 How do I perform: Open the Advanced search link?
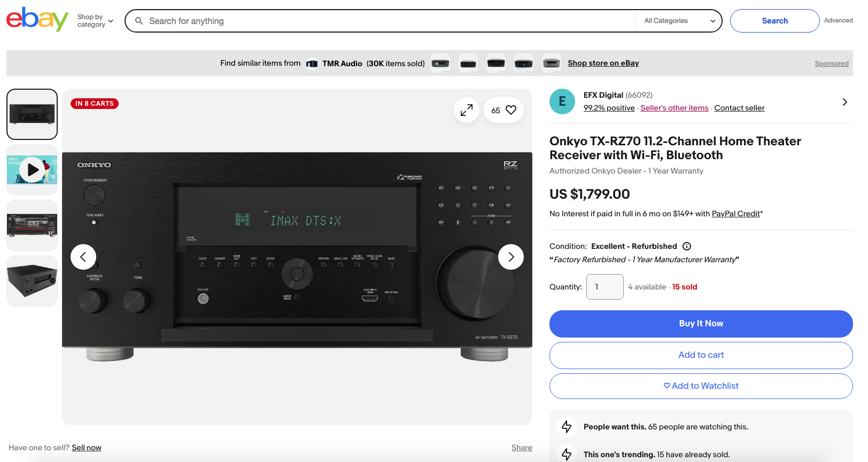838,20
